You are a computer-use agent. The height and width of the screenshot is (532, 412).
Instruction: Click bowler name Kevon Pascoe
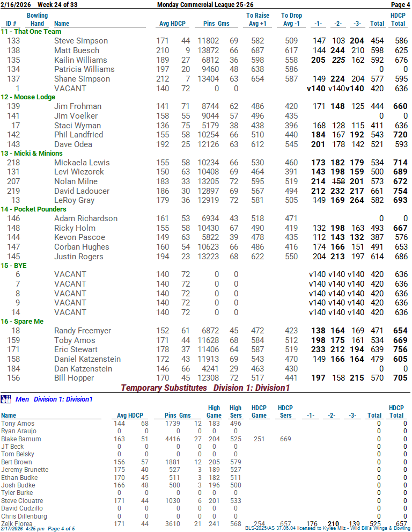[79, 237]
